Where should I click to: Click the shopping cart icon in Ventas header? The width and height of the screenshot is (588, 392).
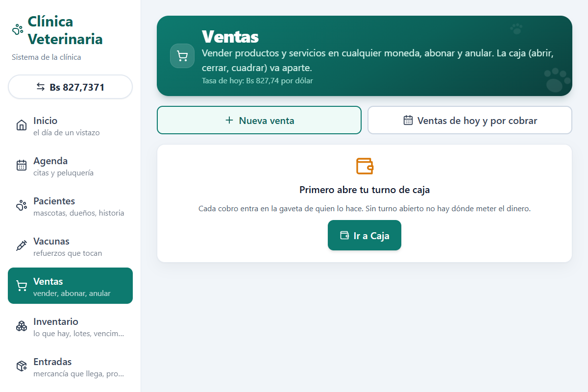pyautogui.click(x=182, y=56)
